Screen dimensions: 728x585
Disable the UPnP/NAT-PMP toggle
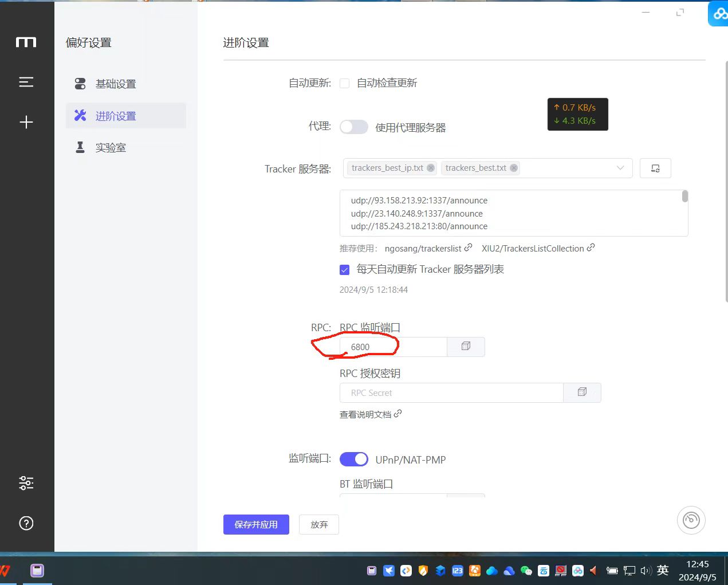354,460
